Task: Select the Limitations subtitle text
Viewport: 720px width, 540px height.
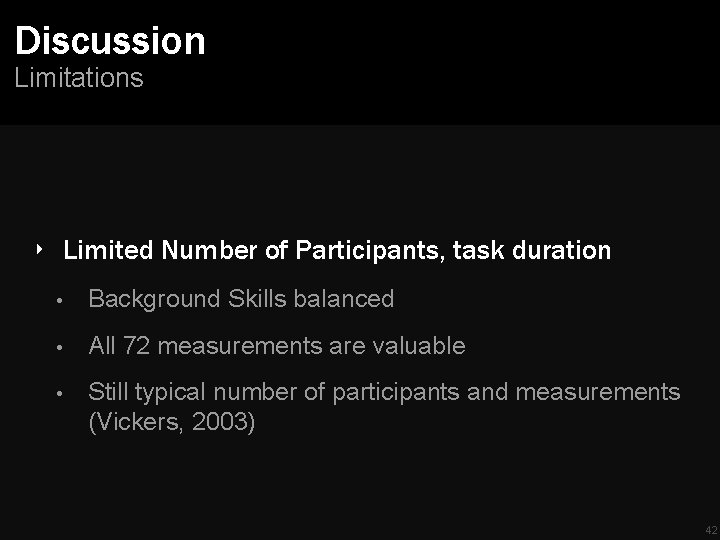Action: point(79,78)
